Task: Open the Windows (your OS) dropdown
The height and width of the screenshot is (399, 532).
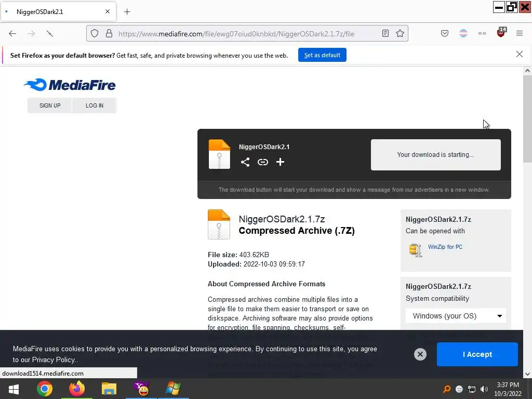Action: (x=456, y=316)
